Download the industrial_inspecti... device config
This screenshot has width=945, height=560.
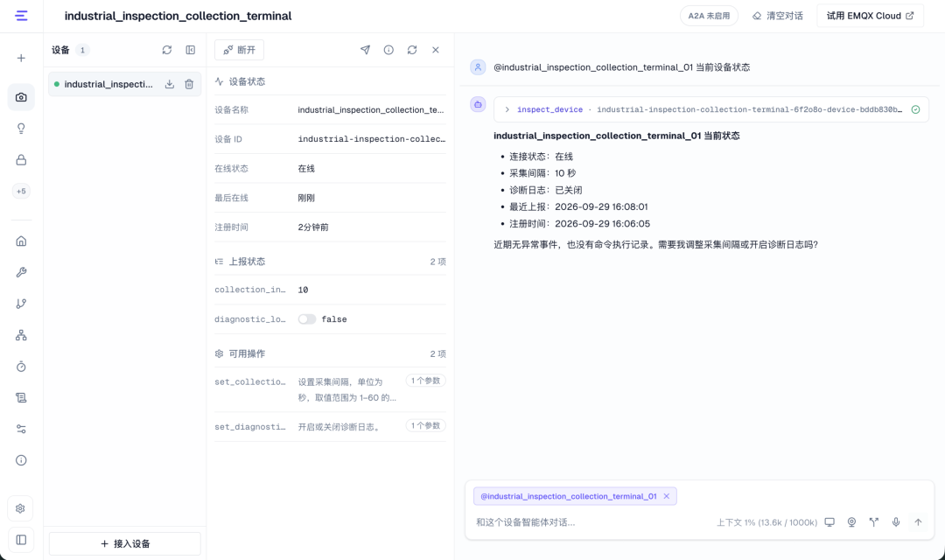(170, 84)
